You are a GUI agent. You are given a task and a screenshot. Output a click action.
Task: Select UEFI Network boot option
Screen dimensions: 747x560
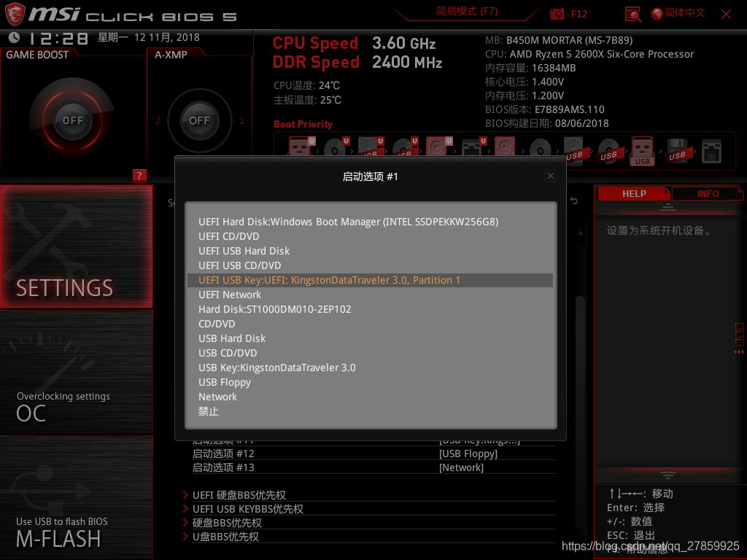click(370, 295)
